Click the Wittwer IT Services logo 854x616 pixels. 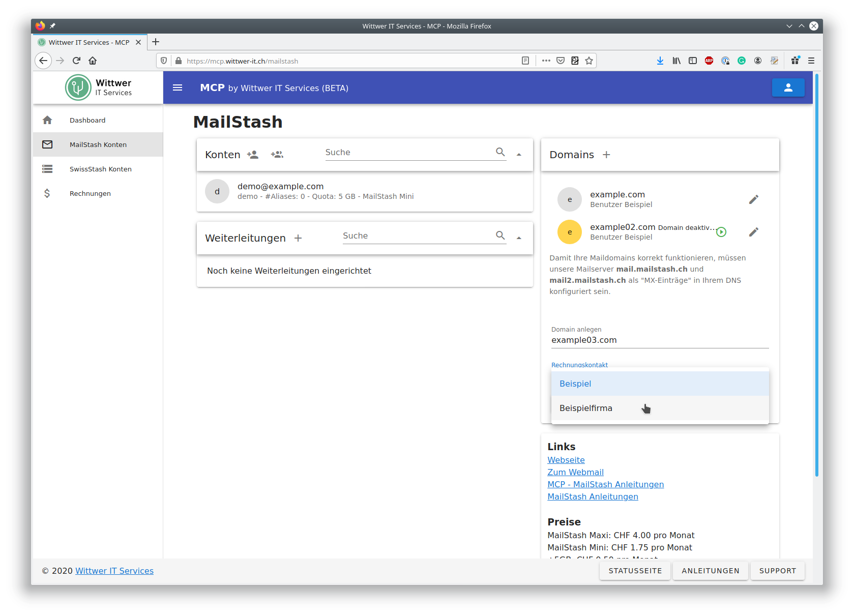[x=99, y=87]
